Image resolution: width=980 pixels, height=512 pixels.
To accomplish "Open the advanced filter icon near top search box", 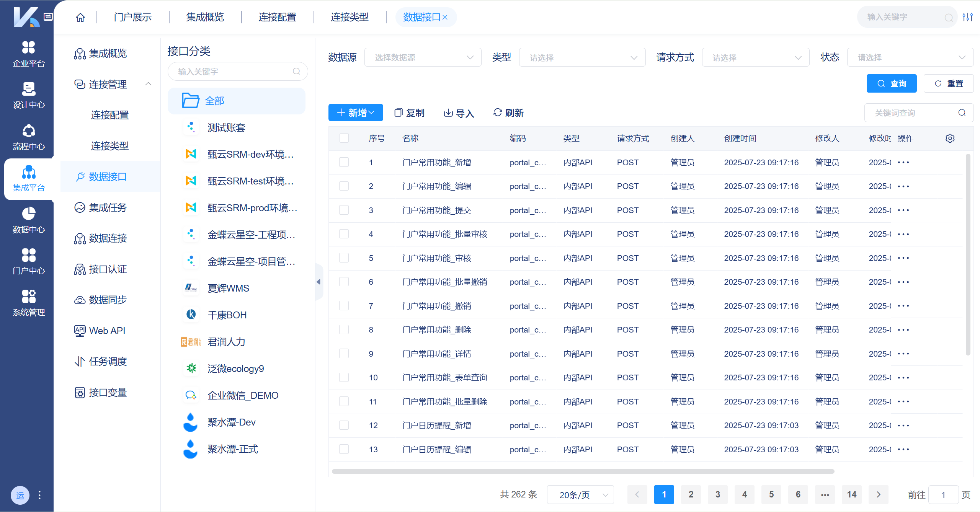I will click(x=967, y=16).
